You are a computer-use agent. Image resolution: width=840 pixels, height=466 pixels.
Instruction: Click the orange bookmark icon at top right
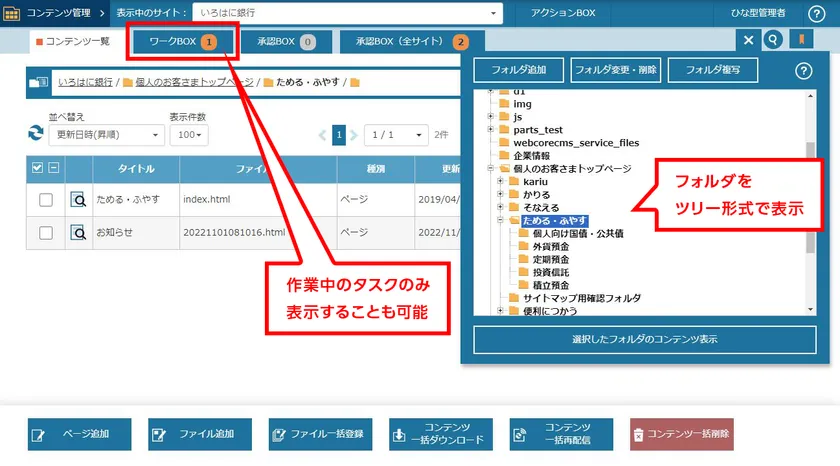801,40
